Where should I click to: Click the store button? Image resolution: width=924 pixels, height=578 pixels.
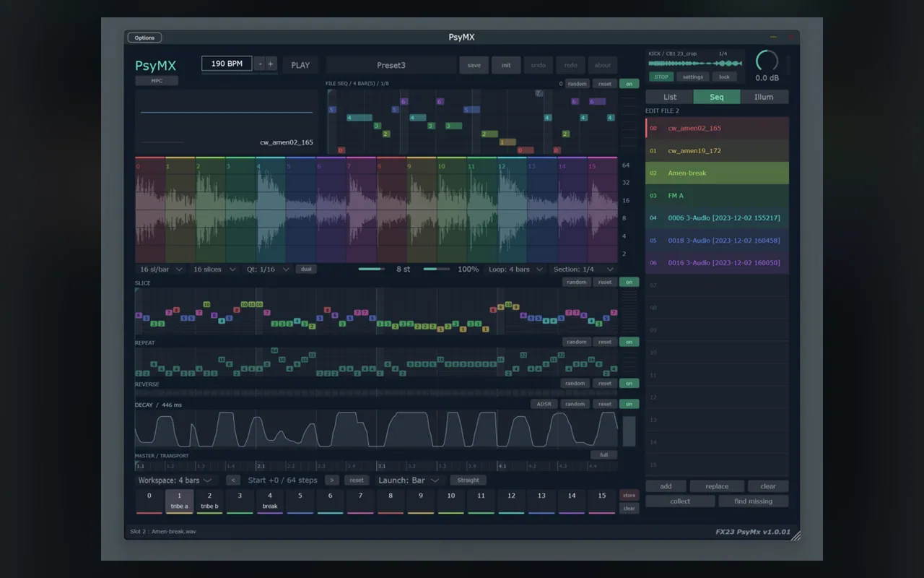click(x=629, y=495)
